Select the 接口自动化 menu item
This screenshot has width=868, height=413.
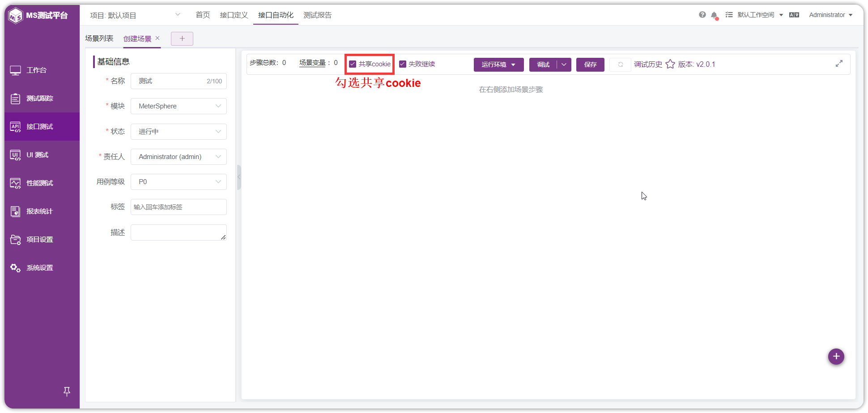click(x=276, y=15)
